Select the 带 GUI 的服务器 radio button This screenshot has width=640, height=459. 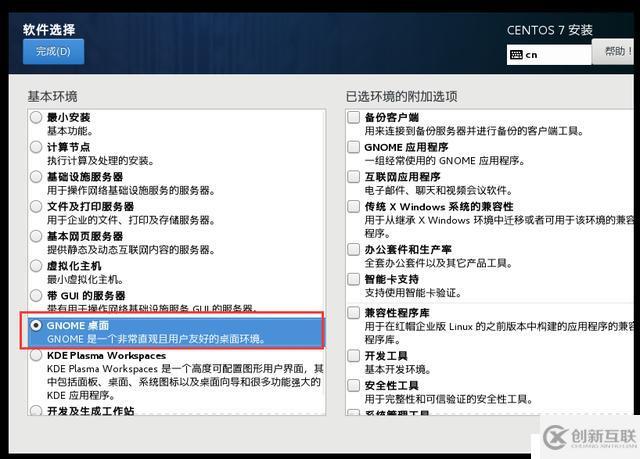(x=36, y=295)
